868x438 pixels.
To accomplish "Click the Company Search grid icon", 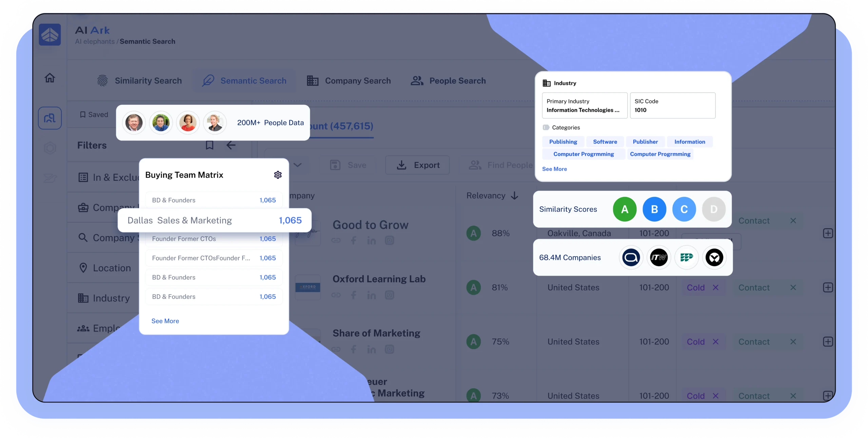I will 312,80.
